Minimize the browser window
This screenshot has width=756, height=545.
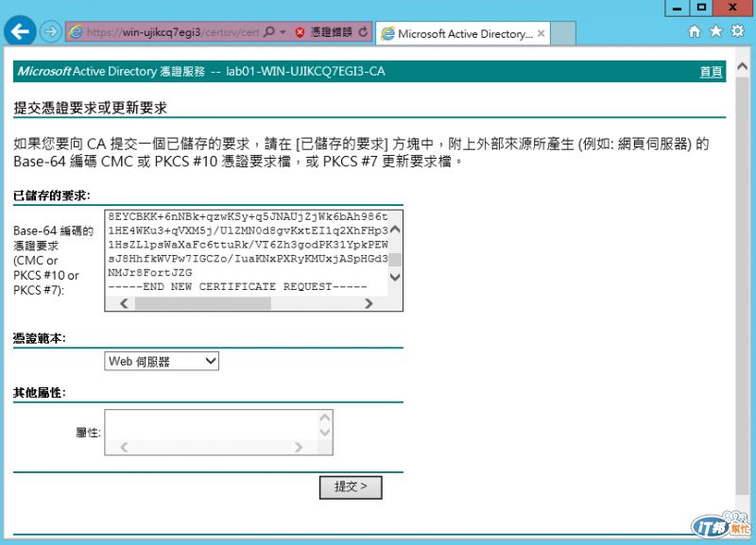[677, 8]
